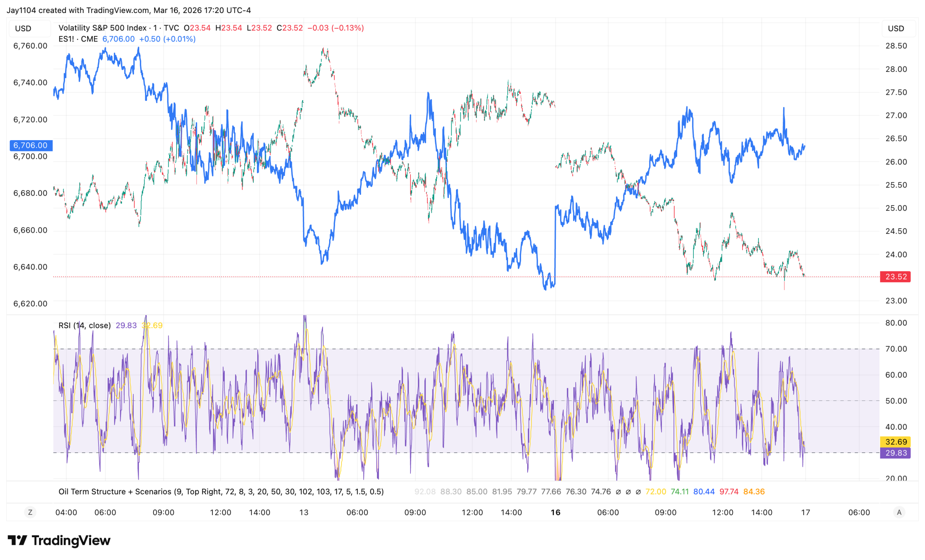Click the bold 16 date marker

pos(555,512)
